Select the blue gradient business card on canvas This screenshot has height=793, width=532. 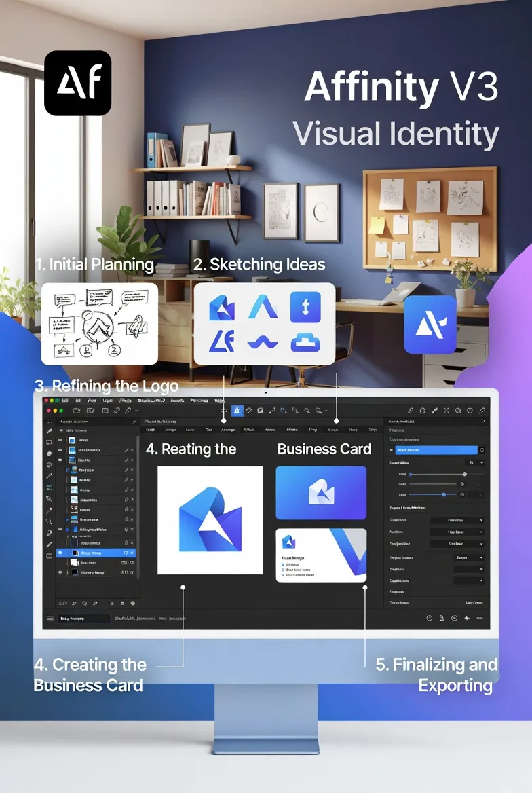pyautogui.click(x=321, y=492)
